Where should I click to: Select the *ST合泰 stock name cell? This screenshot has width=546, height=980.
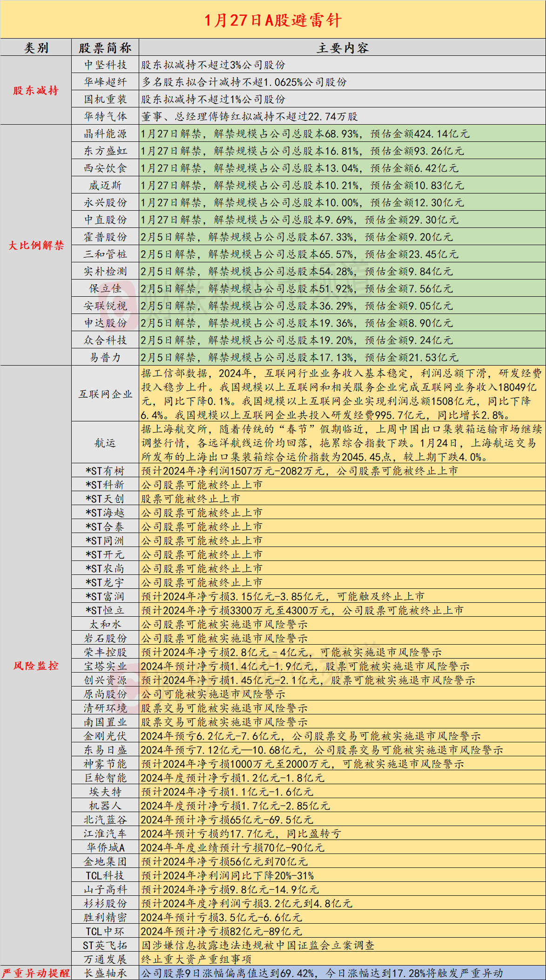coord(105,527)
